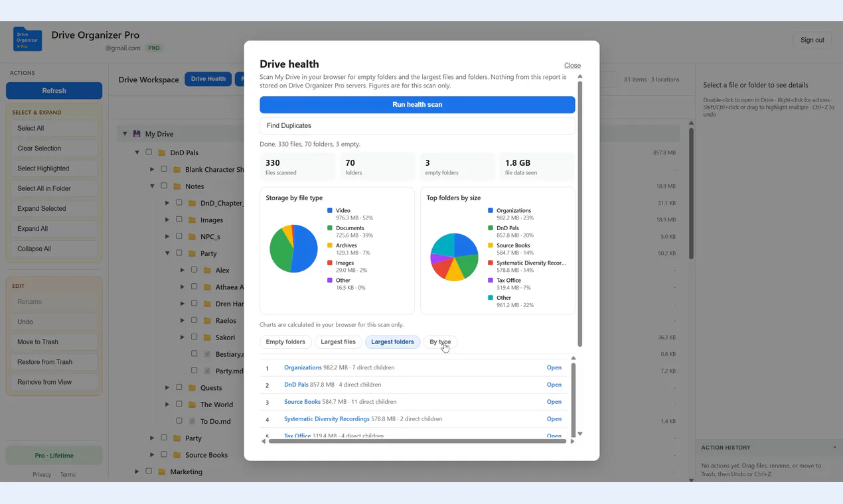Screen dimensions: 843x504
Task: Click the Notes folder icon
Action: [177, 186]
